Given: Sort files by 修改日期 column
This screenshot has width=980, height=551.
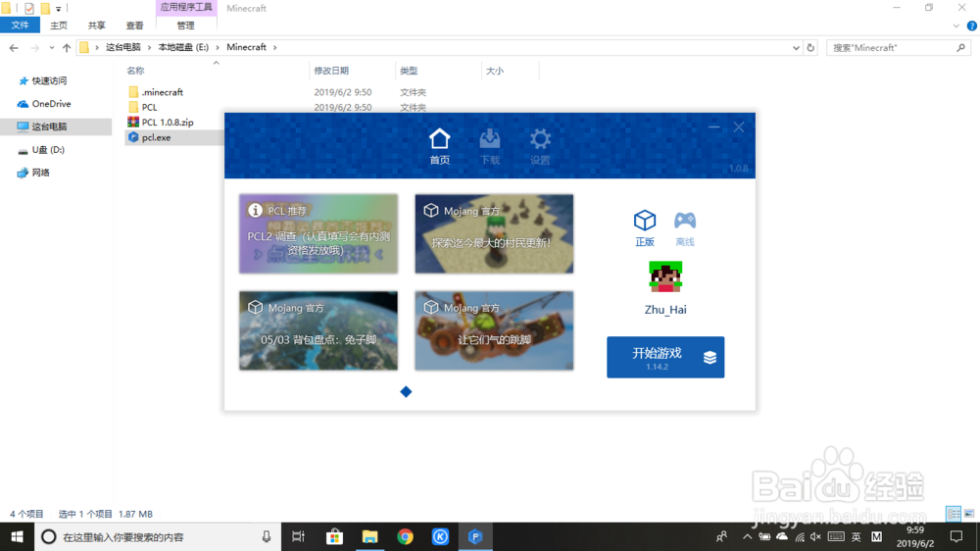Looking at the screenshot, I should point(331,71).
